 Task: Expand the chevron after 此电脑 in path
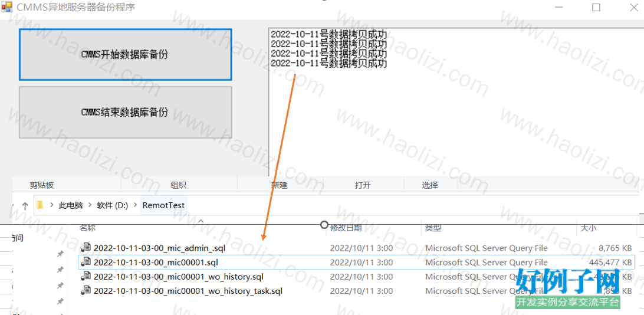[x=90, y=205]
